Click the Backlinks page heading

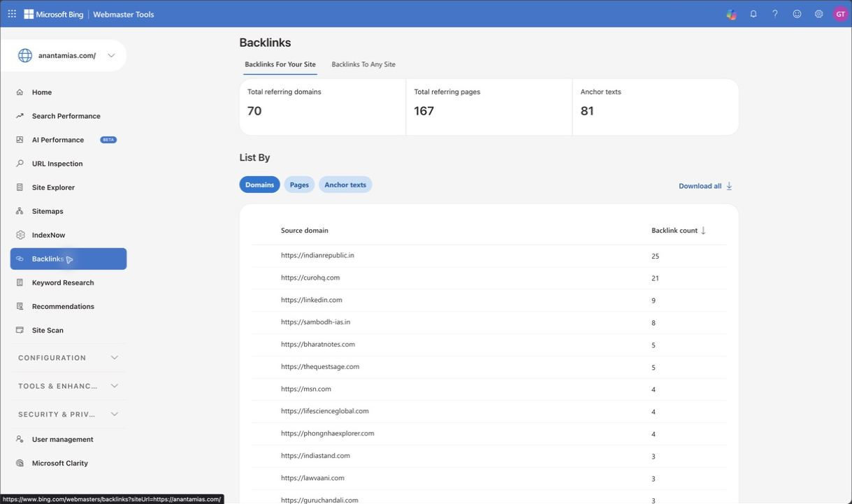tap(265, 43)
